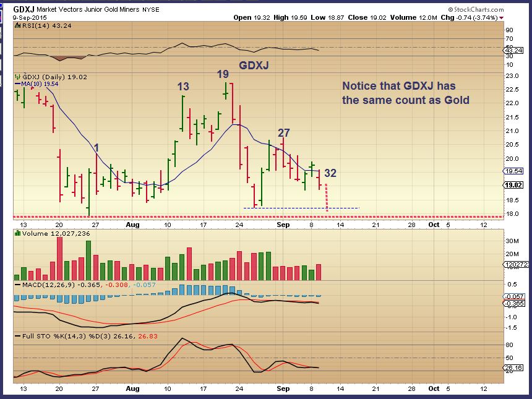Click the NYSE exchange label
The height and width of the screenshot is (399, 532).
pos(151,10)
